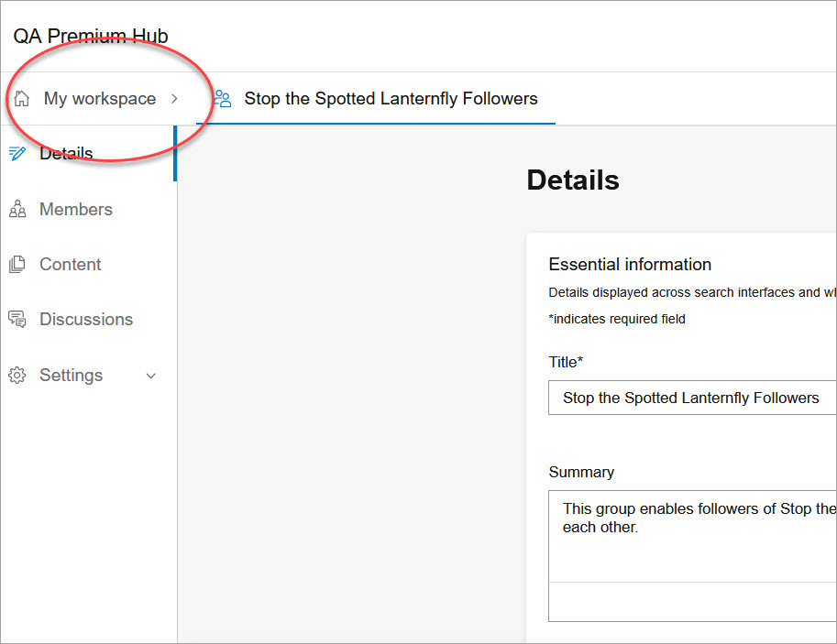
Task: Click the Settings gear icon
Action: (x=17, y=376)
